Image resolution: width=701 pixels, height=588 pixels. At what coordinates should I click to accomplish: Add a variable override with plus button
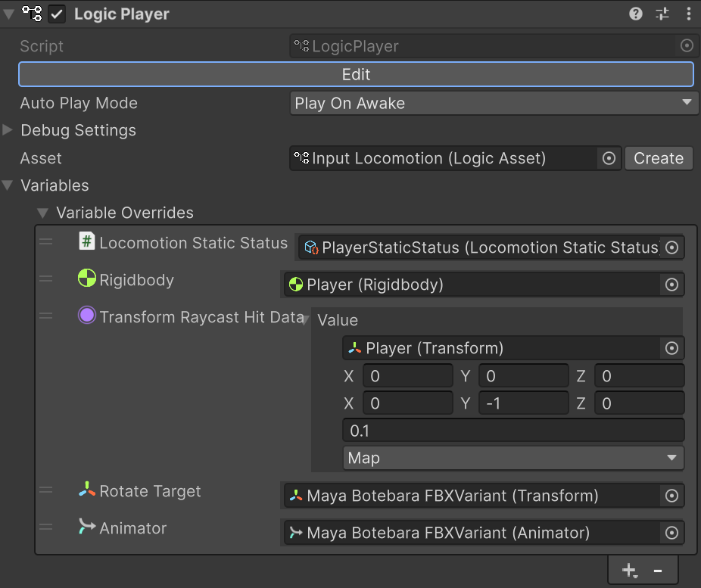coord(629,571)
